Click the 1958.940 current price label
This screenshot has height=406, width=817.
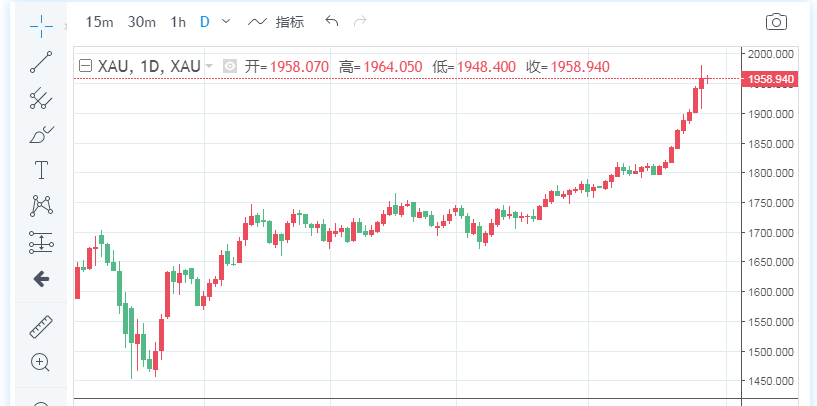[x=769, y=79]
